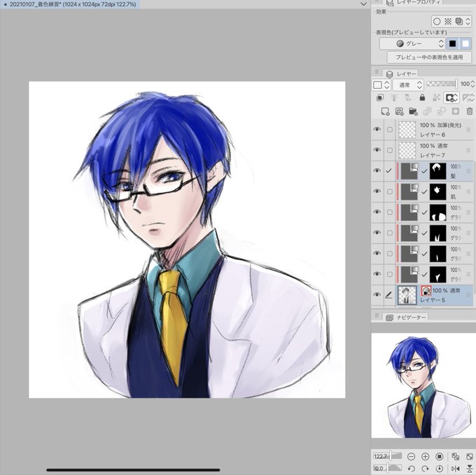This screenshot has width=476, height=475.
Task: Select the ナビゲーター panel tab
Action: coord(405,317)
